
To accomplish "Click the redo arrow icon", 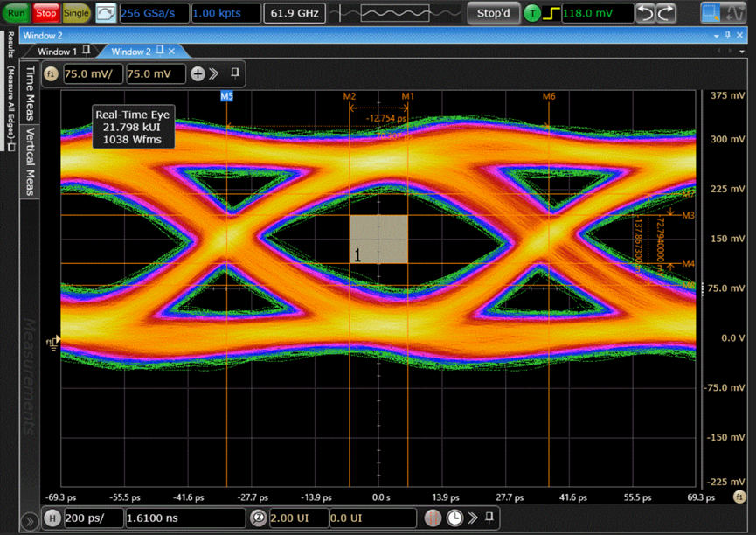I will [x=666, y=13].
